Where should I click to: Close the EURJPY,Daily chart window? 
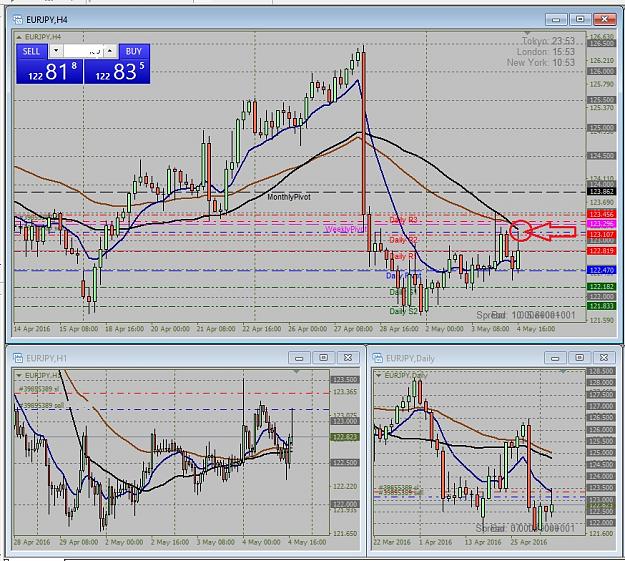click(x=604, y=358)
